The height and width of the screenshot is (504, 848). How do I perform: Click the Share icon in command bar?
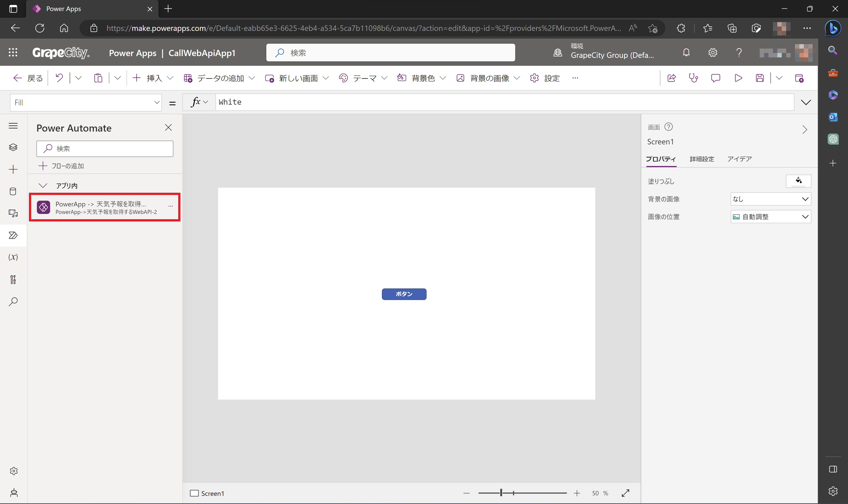(x=672, y=78)
